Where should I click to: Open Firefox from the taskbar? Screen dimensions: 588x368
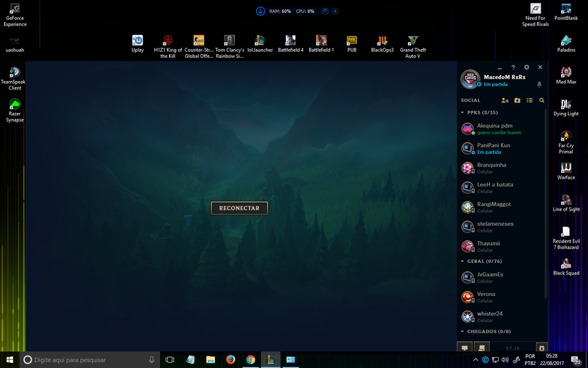coord(230,360)
